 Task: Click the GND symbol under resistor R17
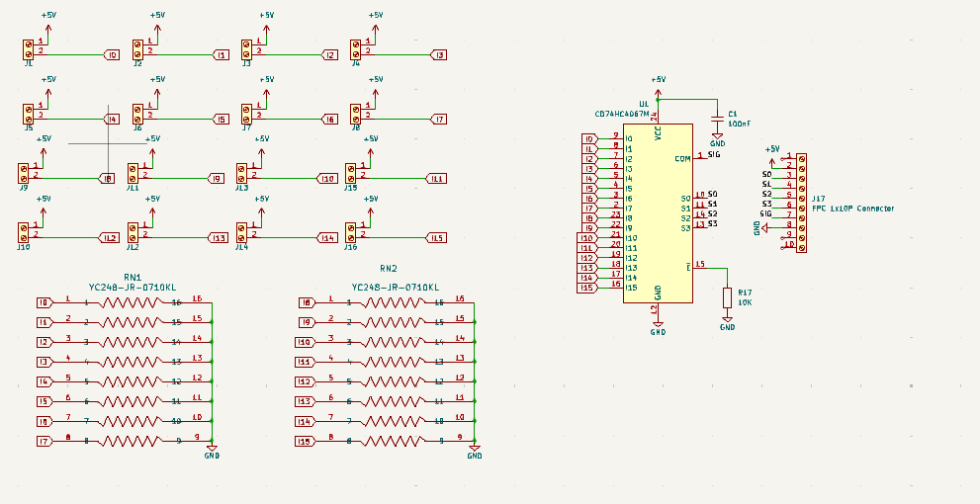coord(727,323)
